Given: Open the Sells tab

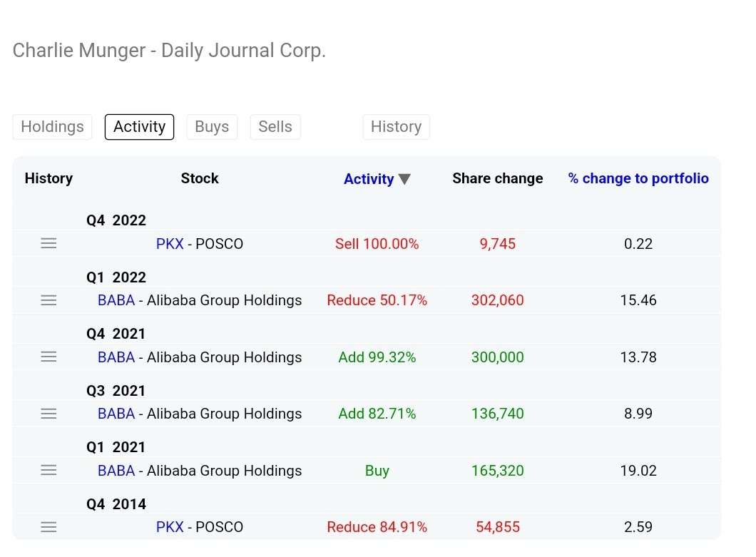Looking at the screenshot, I should point(275,127).
